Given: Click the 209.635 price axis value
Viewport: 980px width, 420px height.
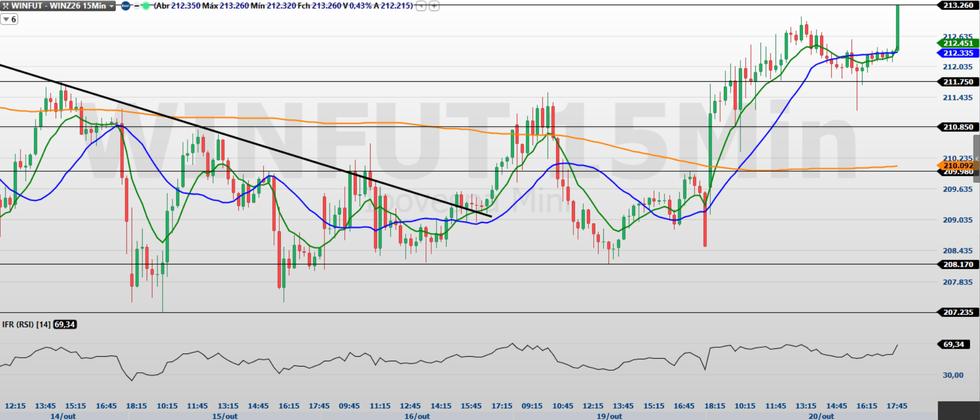Looking at the screenshot, I should coord(957,189).
